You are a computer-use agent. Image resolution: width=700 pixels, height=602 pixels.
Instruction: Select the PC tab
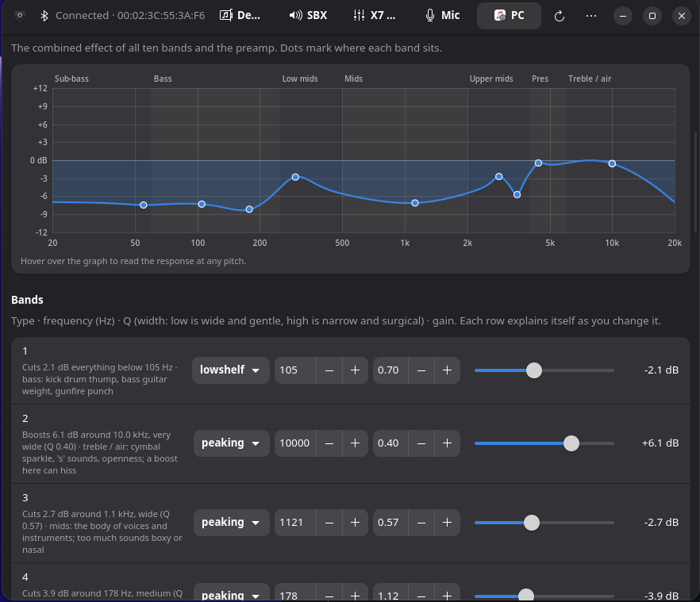click(509, 16)
